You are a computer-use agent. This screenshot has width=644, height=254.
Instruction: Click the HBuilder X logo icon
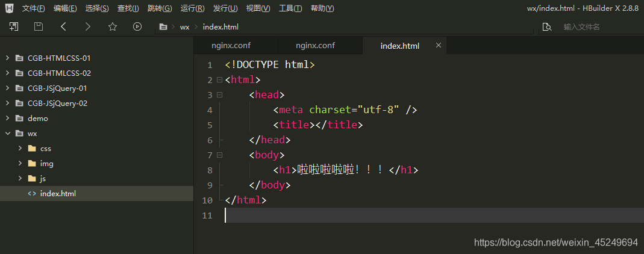pos(9,8)
